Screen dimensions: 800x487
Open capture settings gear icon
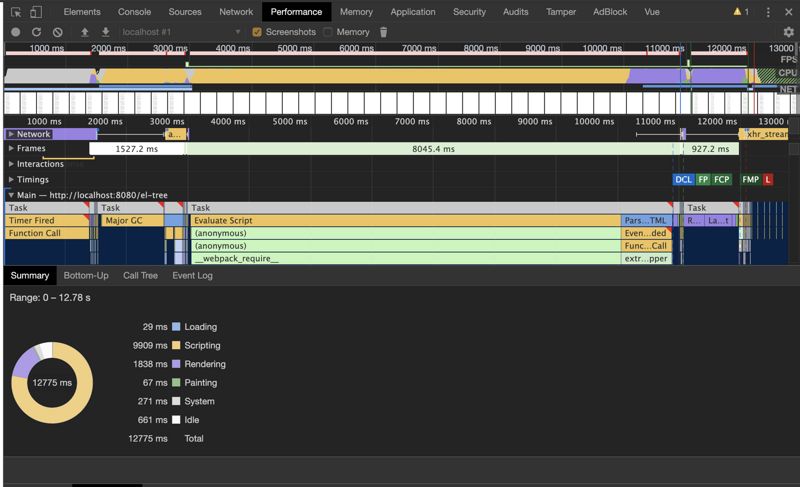[788, 32]
